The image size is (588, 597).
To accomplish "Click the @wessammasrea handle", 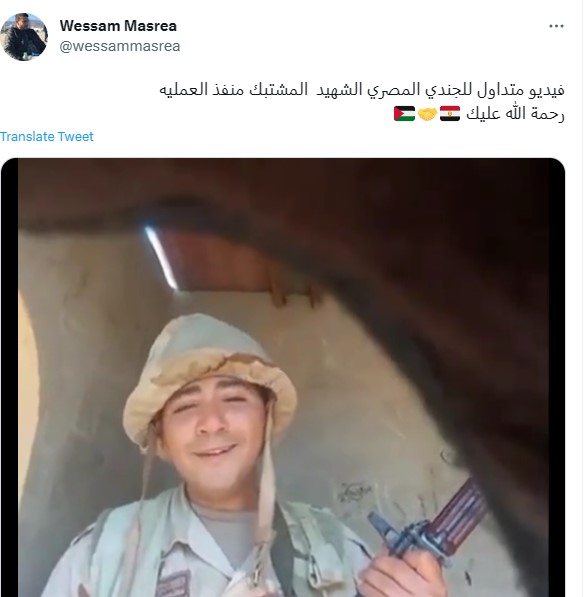I will (120, 46).
